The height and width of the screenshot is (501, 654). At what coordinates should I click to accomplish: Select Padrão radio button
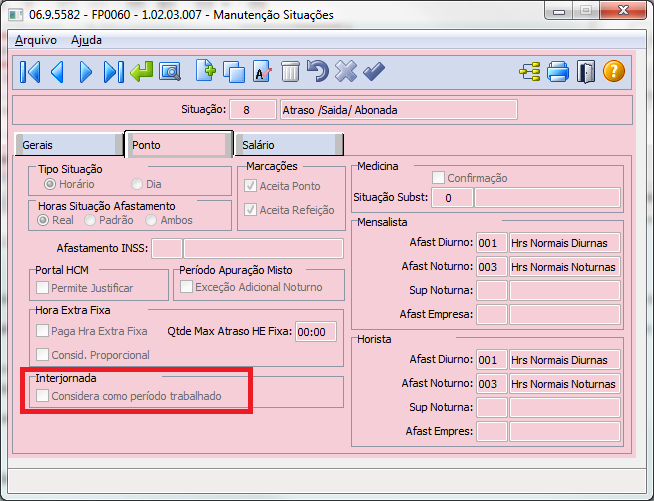point(90,220)
